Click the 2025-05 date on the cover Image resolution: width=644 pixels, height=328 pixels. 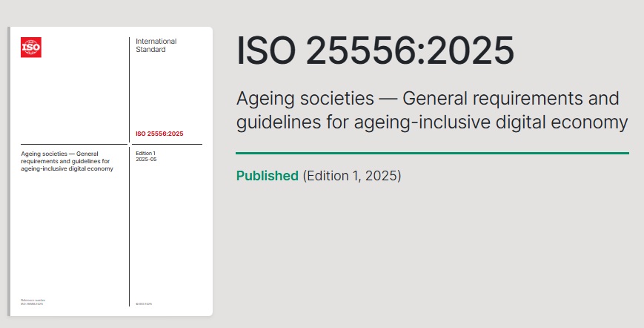[x=146, y=159]
